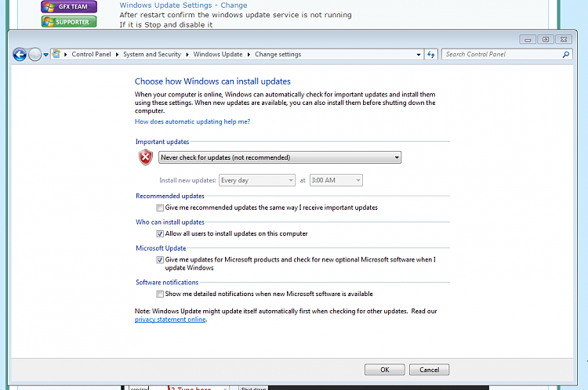Click the Who can install updates label
The height and width of the screenshot is (390, 588).
(x=170, y=222)
